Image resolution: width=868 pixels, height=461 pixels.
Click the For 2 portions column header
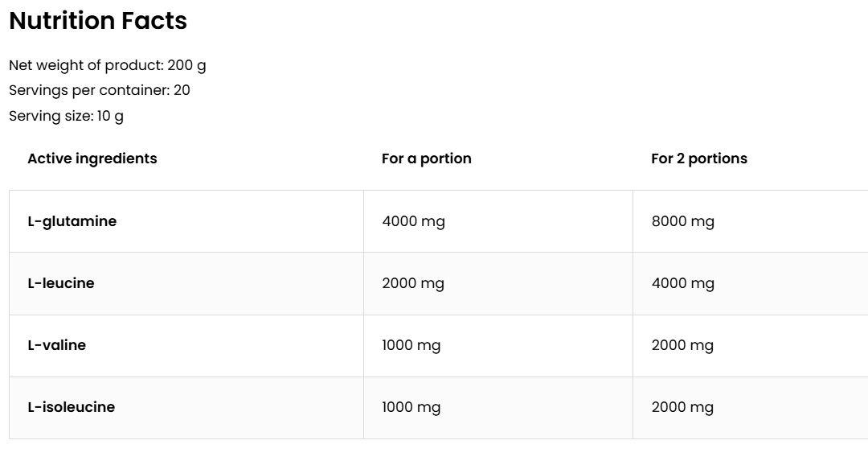point(699,158)
